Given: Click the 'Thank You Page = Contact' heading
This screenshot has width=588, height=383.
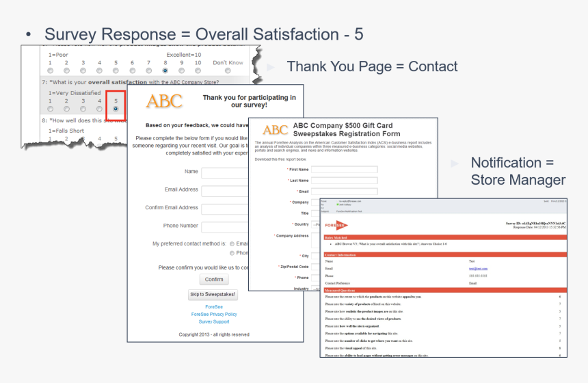Looking at the screenshot, I should pos(372,66).
